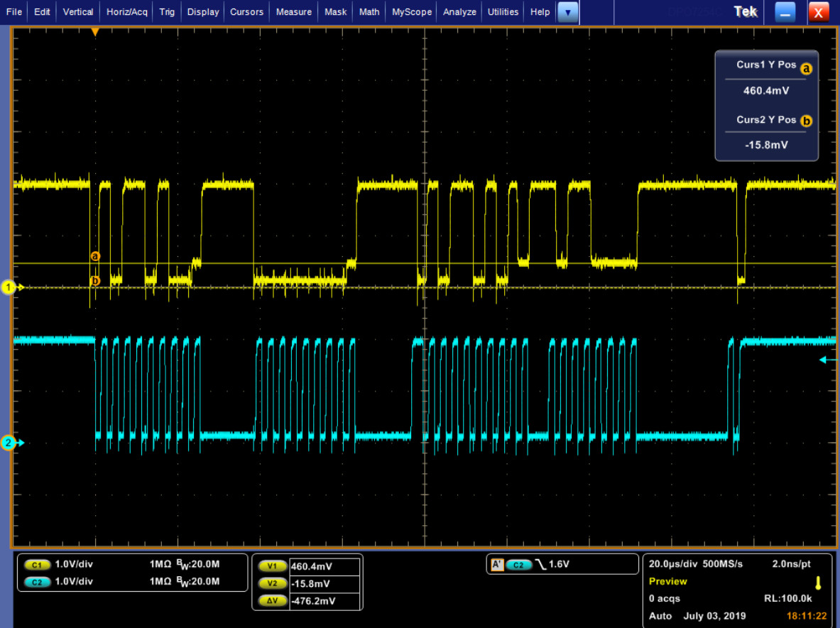840x628 pixels.
Task: Click the 1.6V trigger level value
Action: [x=559, y=564]
